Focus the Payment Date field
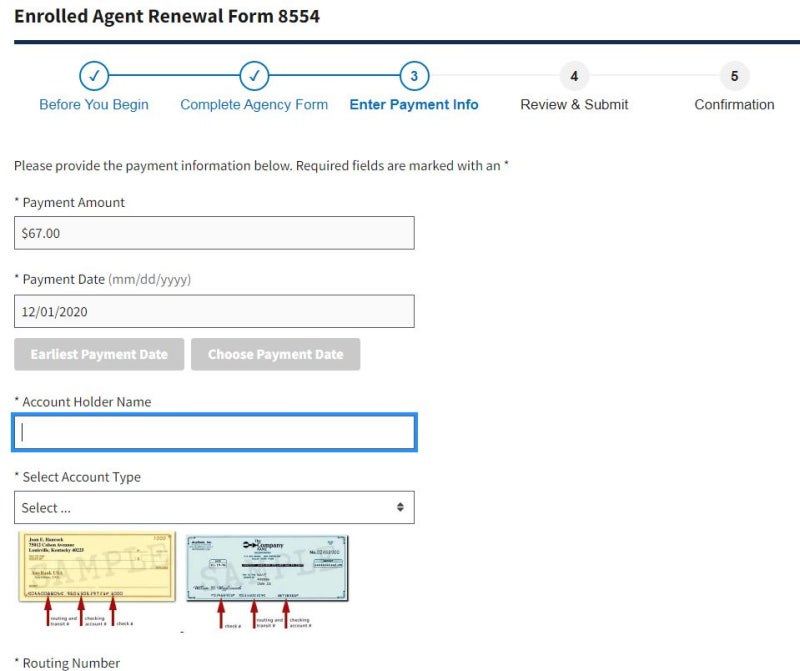Image resolution: width=800 pixels, height=671 pixels. pos(214,311)
